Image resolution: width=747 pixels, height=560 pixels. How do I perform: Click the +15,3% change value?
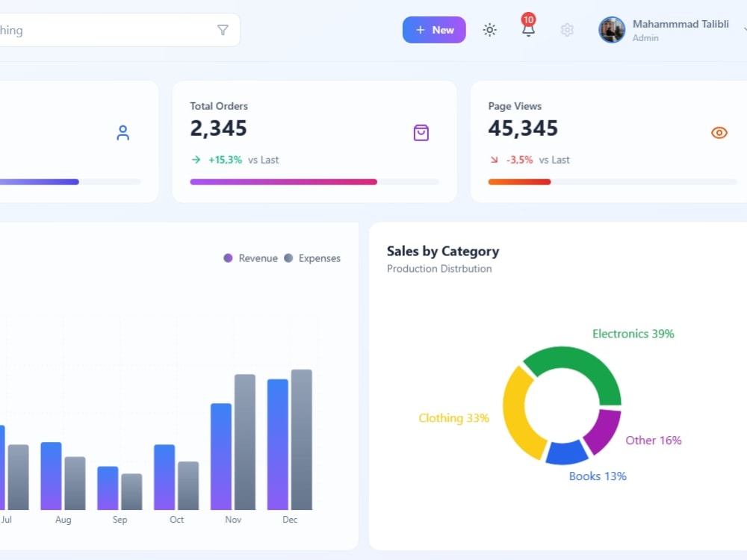pos(226,160)
